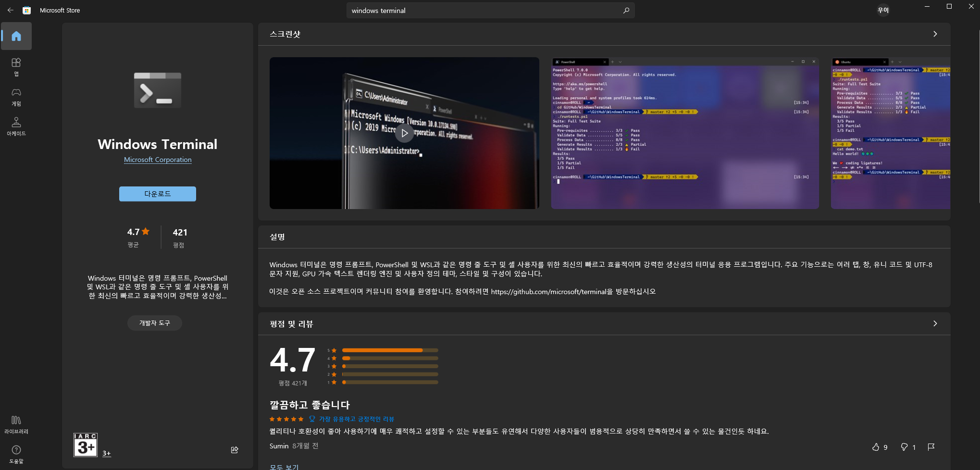This screenshot has width=980, height=470.
Task: Click the truncated description under ratings
Action: point(158,287)
